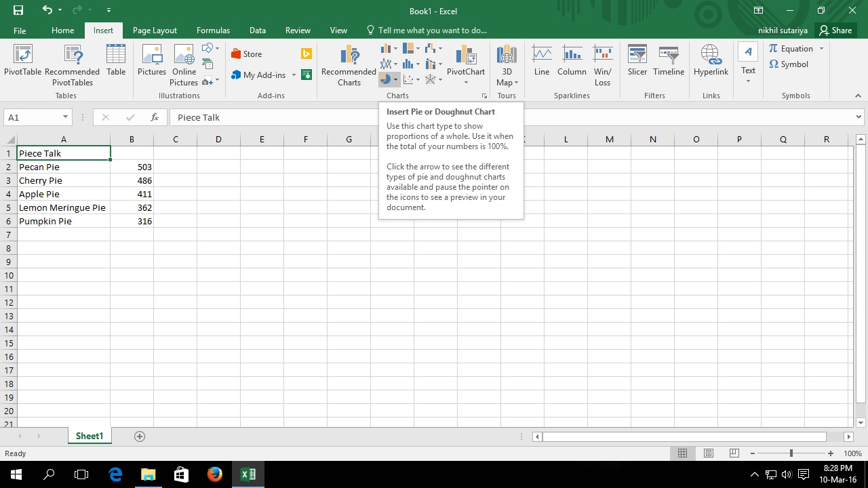This screenshot has width=868, height=488.
Task: Switch to the Home tab
Action: [62, 30]
